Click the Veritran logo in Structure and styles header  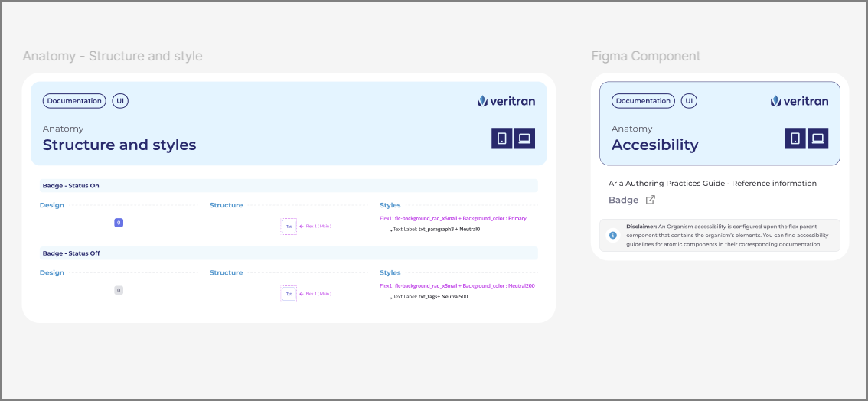(506, 101)
